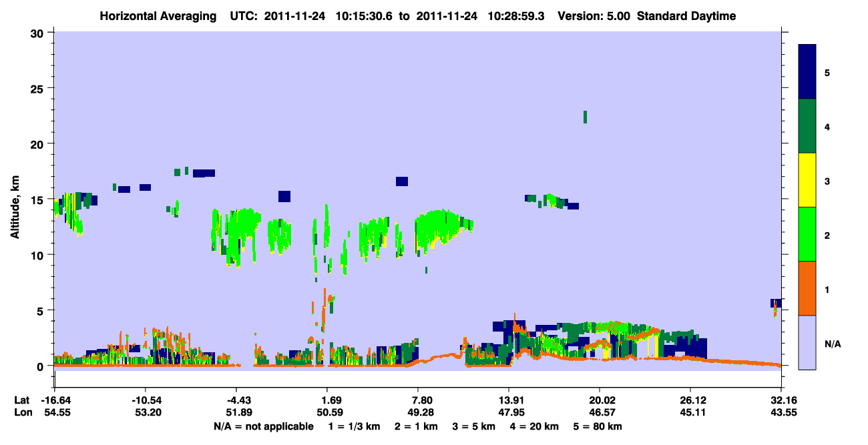Click the isolated green feature near 22 km altitude

point(585,117)
